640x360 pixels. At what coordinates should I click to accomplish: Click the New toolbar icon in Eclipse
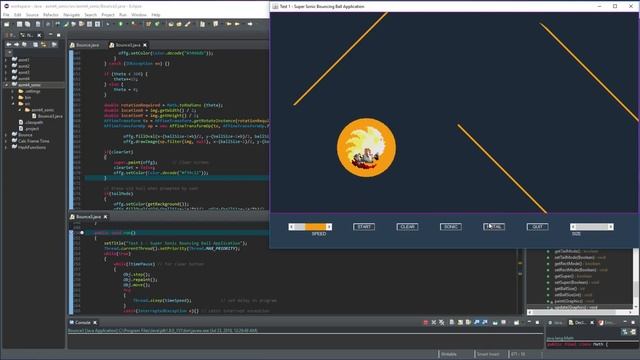tap(7, 24)
